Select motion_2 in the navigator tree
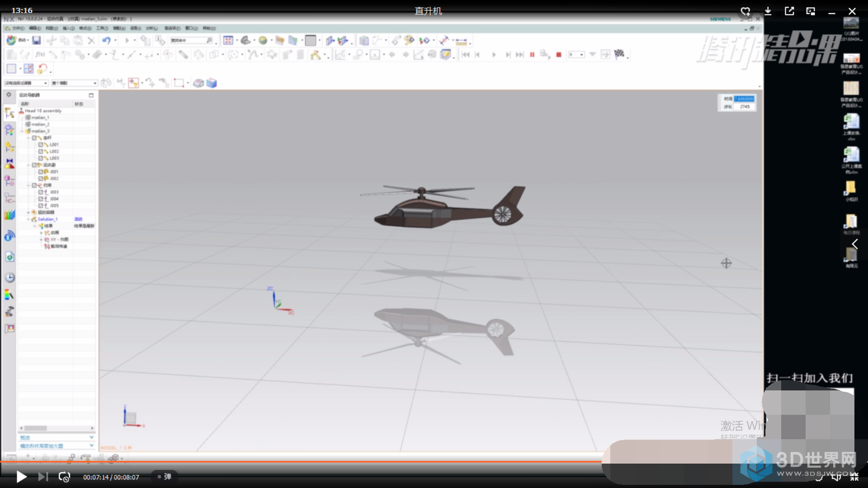The height and width of the screenshot is (488, 868). (40, 124)
